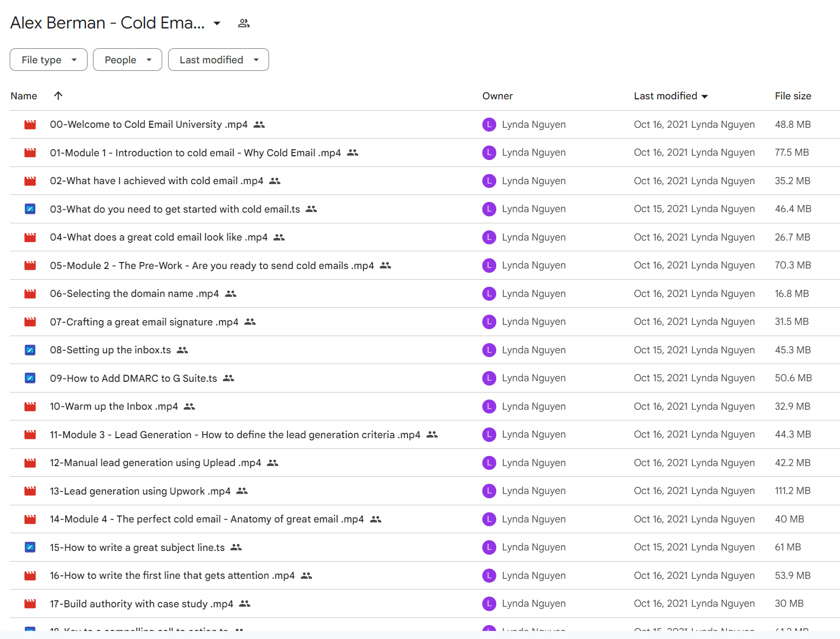Click the video icon beside 02-What have I achieved
Screen dimensions: 840x639
30,181
